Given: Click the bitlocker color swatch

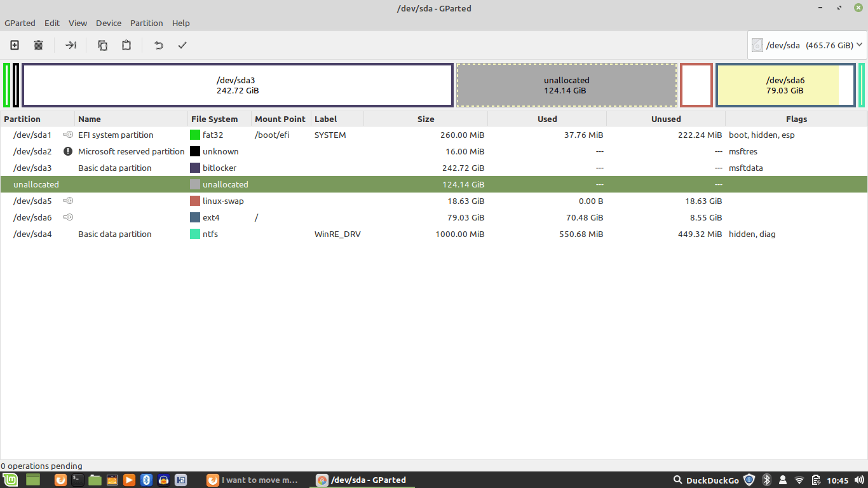Looking at the screenshot, I should point(195,168).
